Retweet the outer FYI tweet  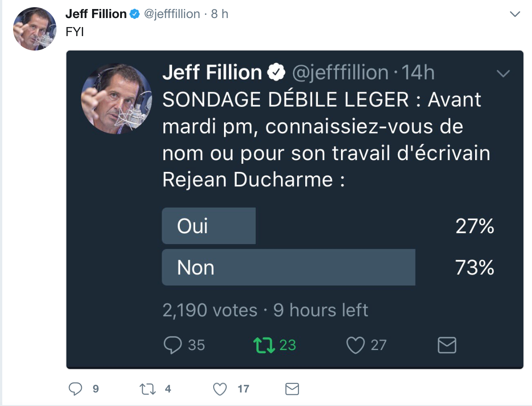[x=148, y=389]
